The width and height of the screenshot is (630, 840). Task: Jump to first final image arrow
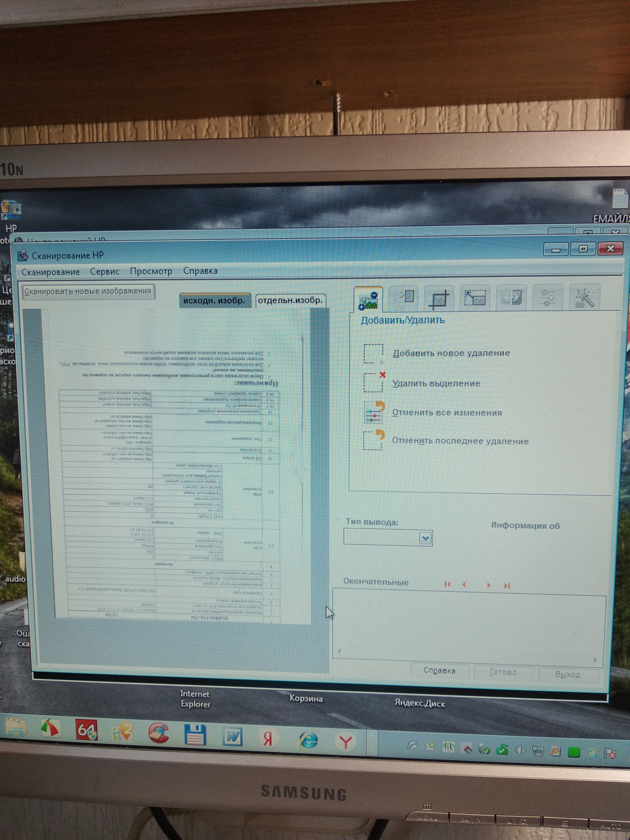447,584
